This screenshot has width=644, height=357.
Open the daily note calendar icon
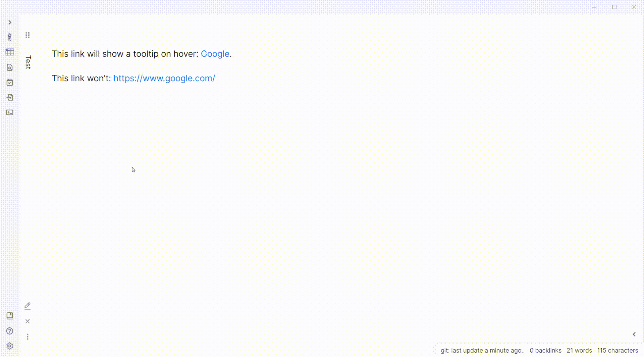[x=10, y=82]
